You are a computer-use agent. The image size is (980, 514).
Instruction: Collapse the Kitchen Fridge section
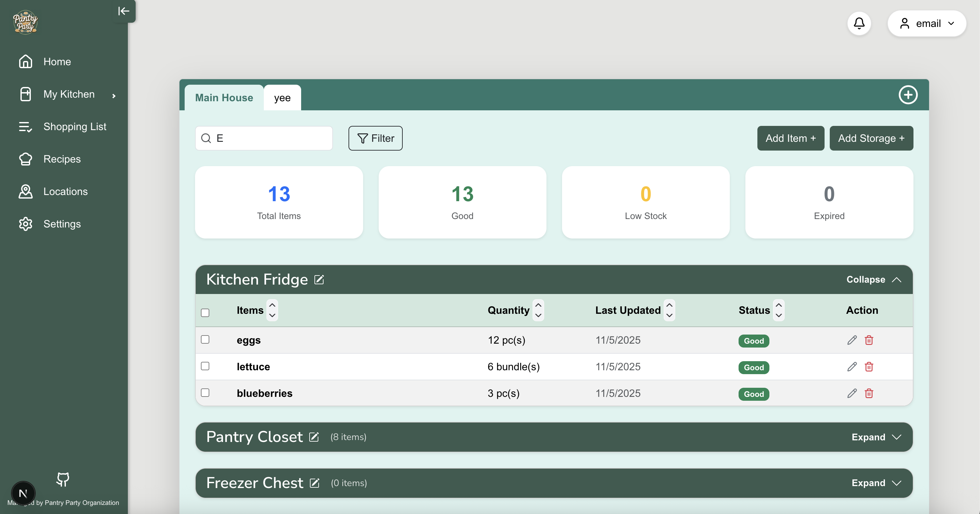click(x=874, y=280)
